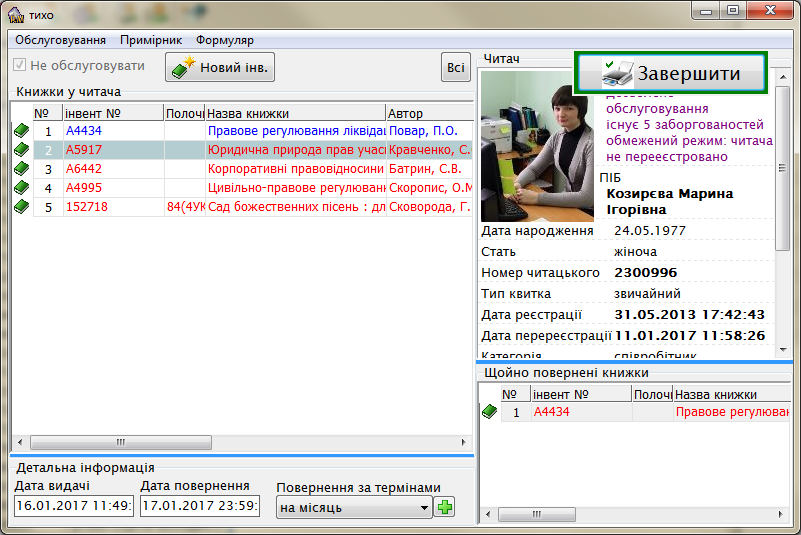Click the book icon beside row 152718
The image size is (801, 535).
[x=21, y=207]
